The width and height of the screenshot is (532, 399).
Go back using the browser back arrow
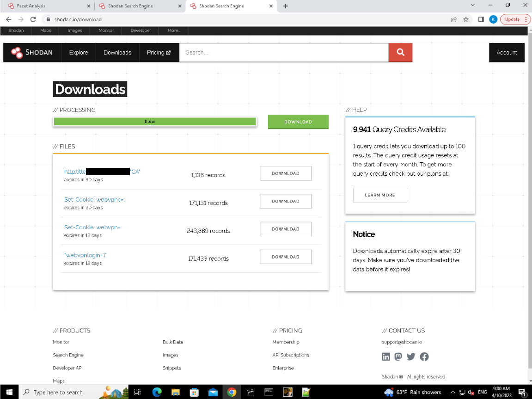9,19
